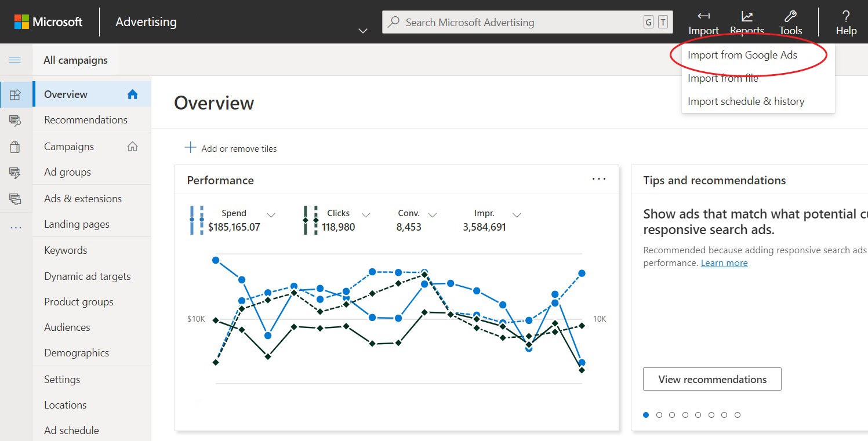Open the Import menu icon
868x441 pixels.
[703, 16]
